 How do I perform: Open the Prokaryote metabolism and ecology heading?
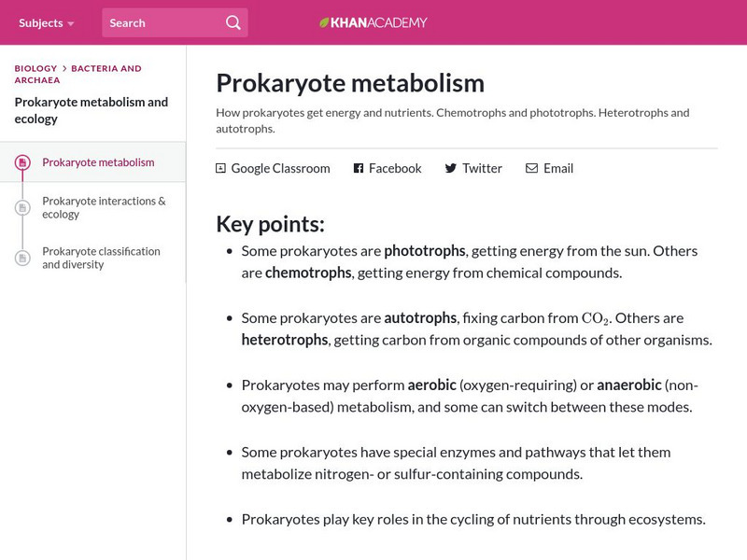[x=92, y=110]
